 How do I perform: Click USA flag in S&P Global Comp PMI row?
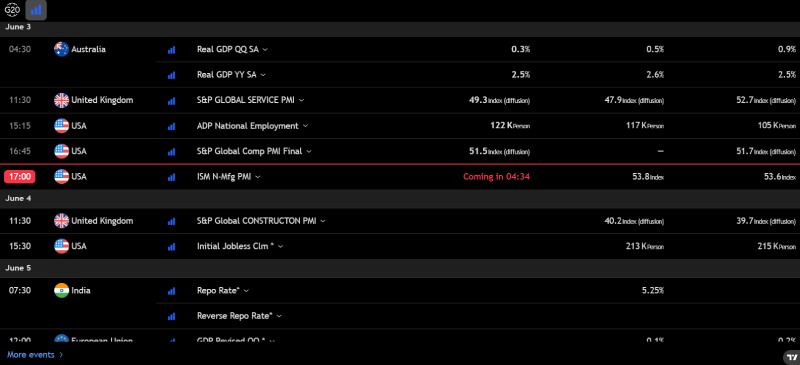click(61, 152)
